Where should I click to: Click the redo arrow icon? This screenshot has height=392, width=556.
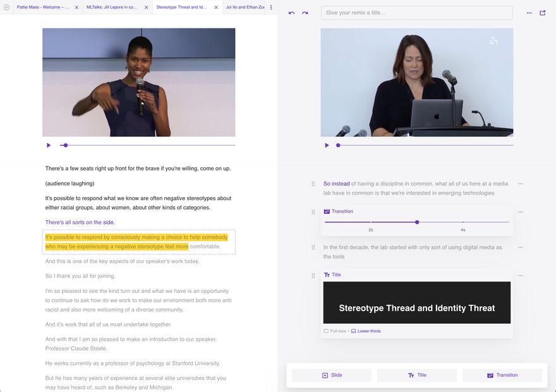coord(305,13)
